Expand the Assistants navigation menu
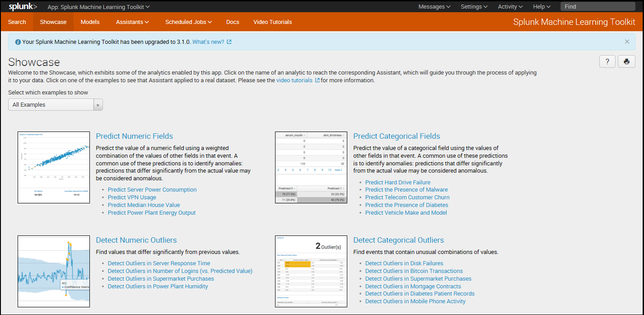 [132, 22]
